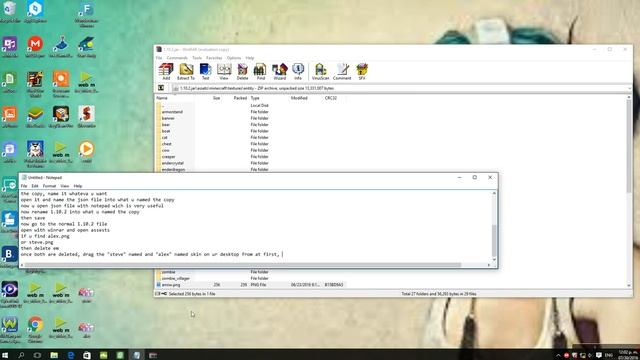Select the arrow.png file row

(251, 285)
